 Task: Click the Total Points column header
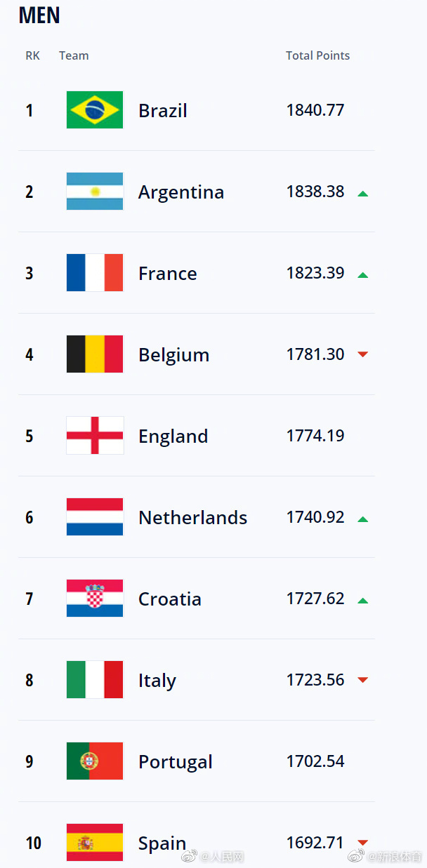point(317,55)
